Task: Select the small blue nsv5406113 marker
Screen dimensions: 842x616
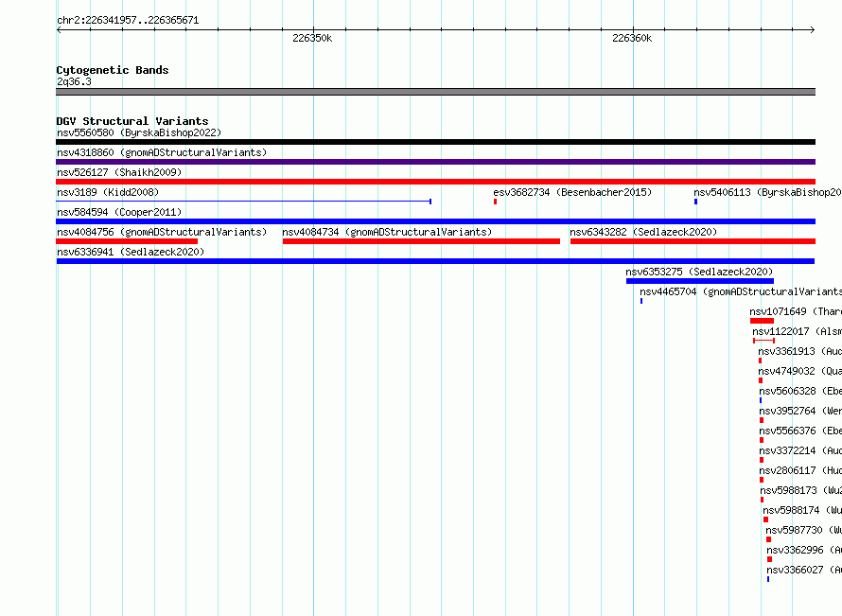Action: pyautogui.click(x=696, y=202)
